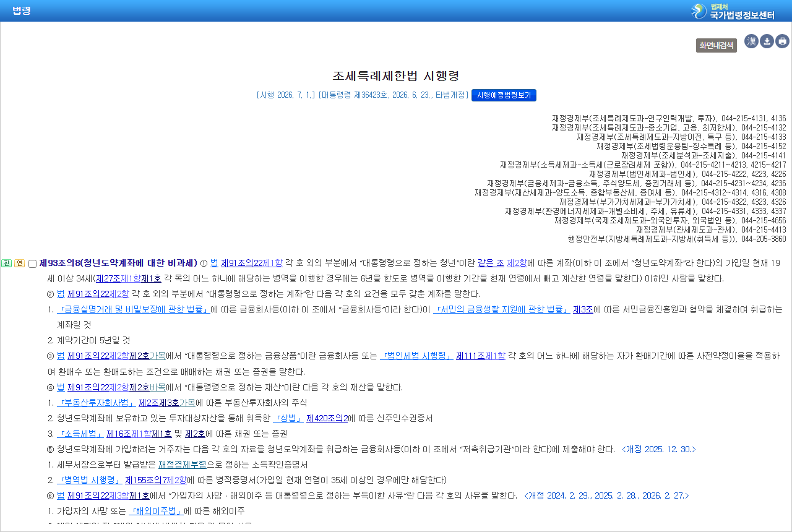The width and height of the screenshot is (792, 532).
Task: Click the 법인세제과-법인세 contact line
Action: coord(687,174)
